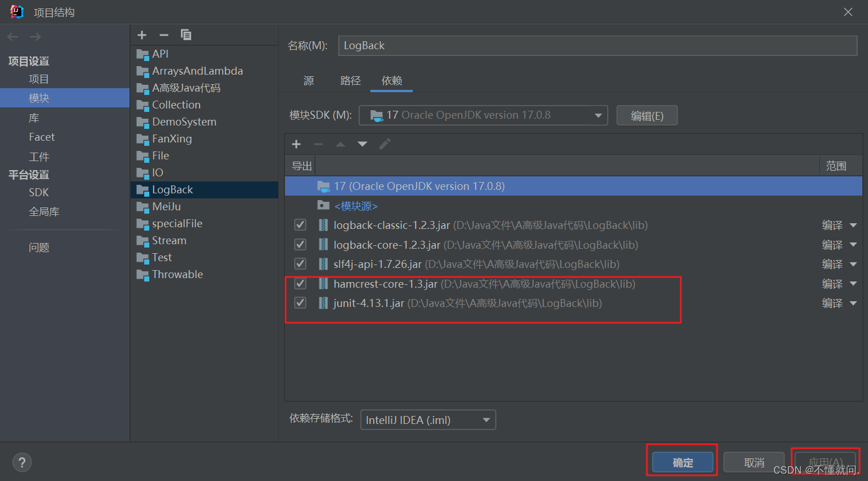Viewport: 868px width, 481px height.
Task: Select 库 in project settings
Action: 34,118
